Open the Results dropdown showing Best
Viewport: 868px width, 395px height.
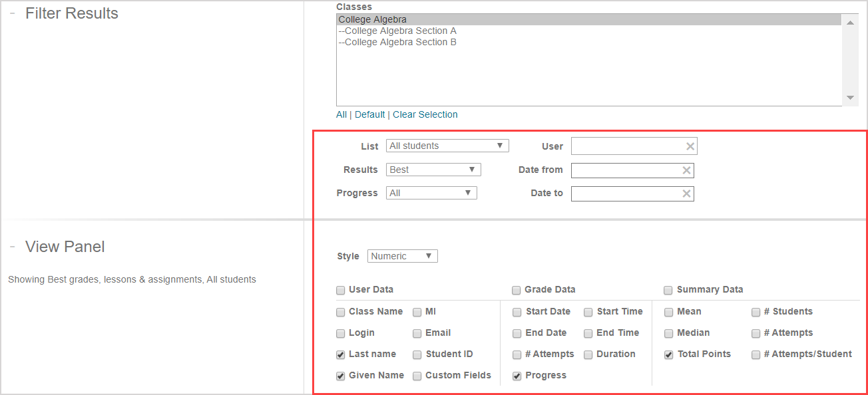click(433, 170)
